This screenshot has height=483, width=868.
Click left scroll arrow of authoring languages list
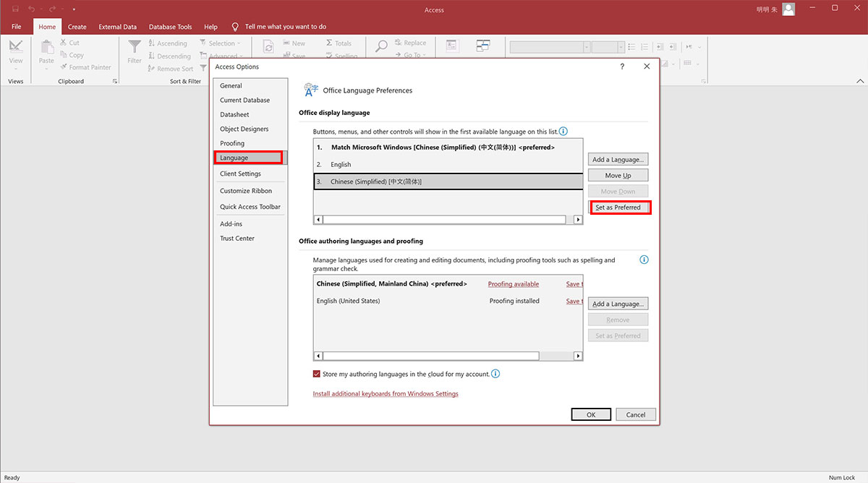[x=318, y=356]
